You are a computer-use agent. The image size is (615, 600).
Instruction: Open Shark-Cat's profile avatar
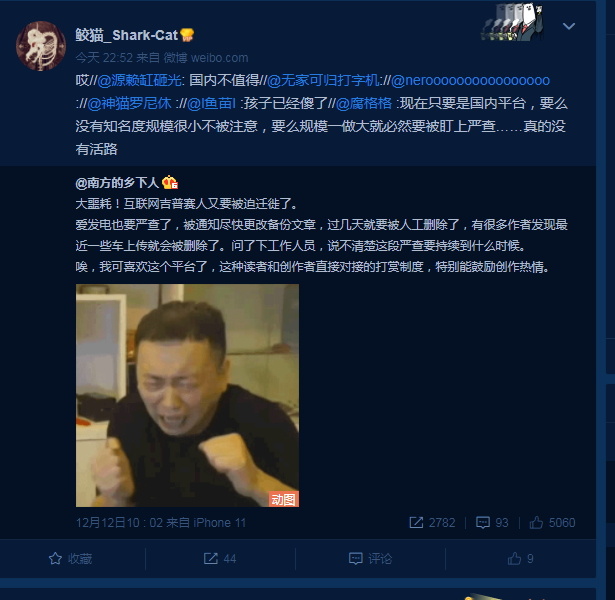(41, 46)
